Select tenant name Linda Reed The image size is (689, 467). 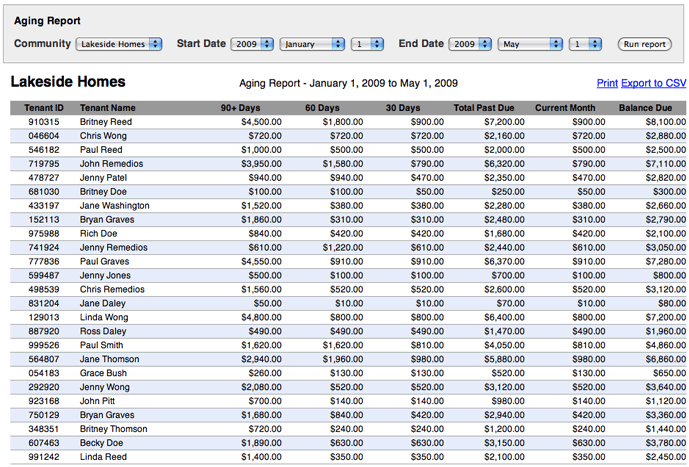(x=103, y=457)
